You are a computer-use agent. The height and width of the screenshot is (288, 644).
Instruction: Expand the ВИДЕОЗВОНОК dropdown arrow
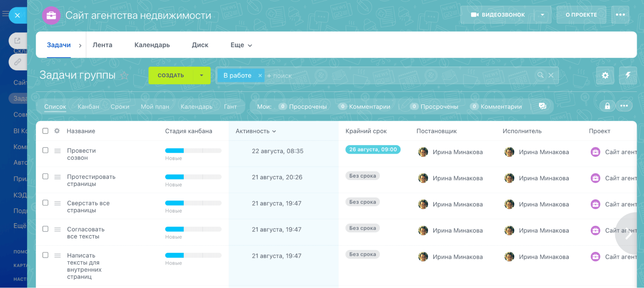point(542,15)
